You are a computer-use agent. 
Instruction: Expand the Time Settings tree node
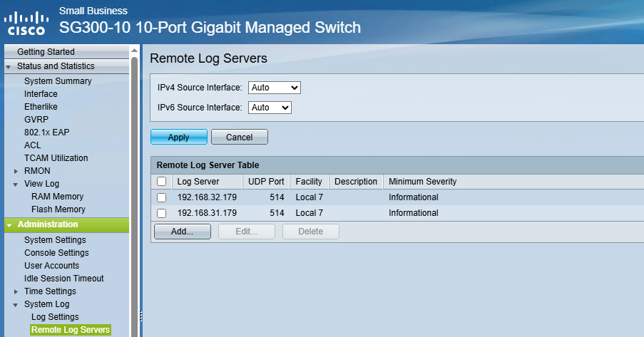pos(16,291)
